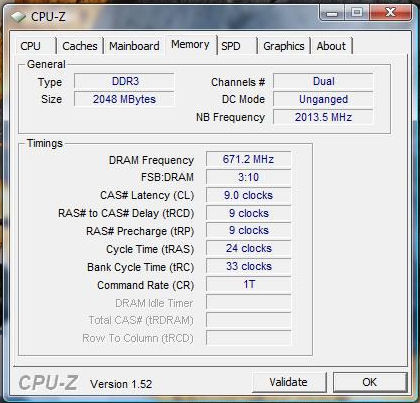Click the Memory tab

(x=190, y=44)
